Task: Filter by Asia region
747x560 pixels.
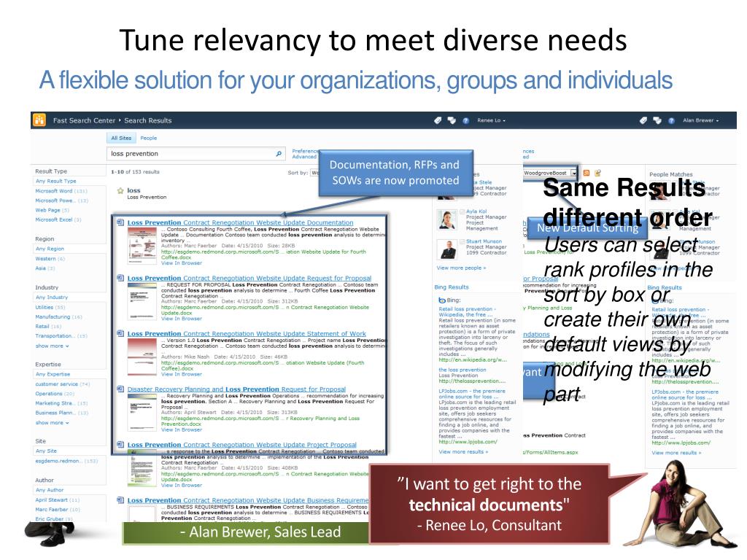Action: tap(45, 268)
